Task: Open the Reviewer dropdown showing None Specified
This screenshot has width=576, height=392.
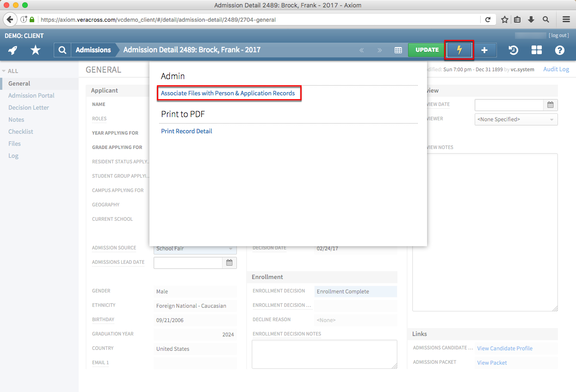Action: 515,119
